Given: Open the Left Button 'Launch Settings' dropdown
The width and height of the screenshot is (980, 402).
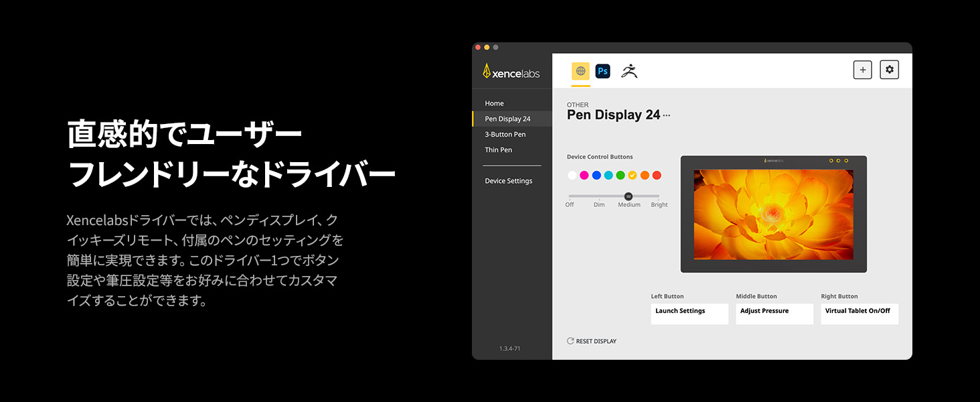Looking at the screenshot, I should coord(689,314).
